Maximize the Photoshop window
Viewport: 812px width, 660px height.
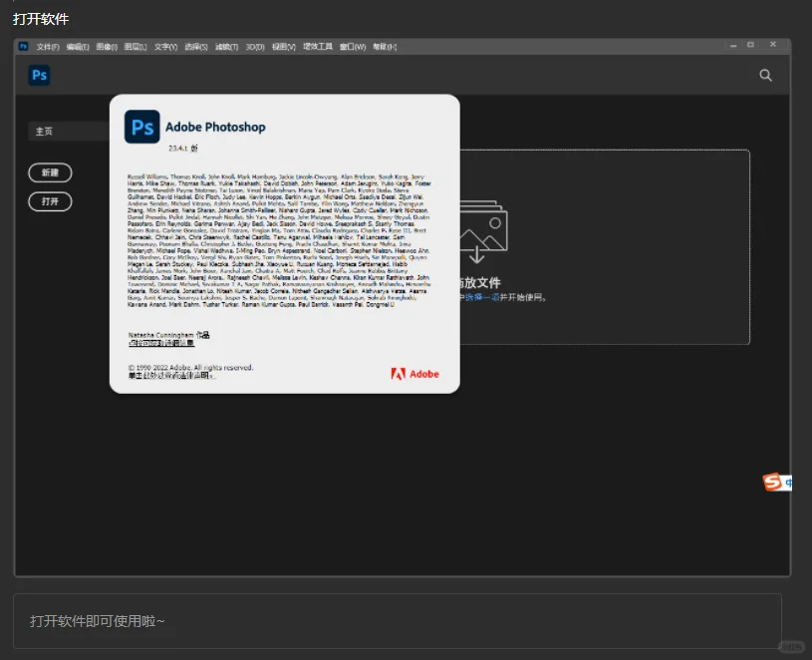pyautogui.click(x=750, y=45)
